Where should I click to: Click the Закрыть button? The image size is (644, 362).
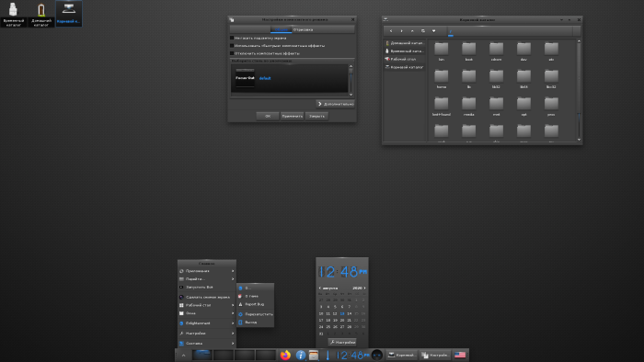[316, 116]
